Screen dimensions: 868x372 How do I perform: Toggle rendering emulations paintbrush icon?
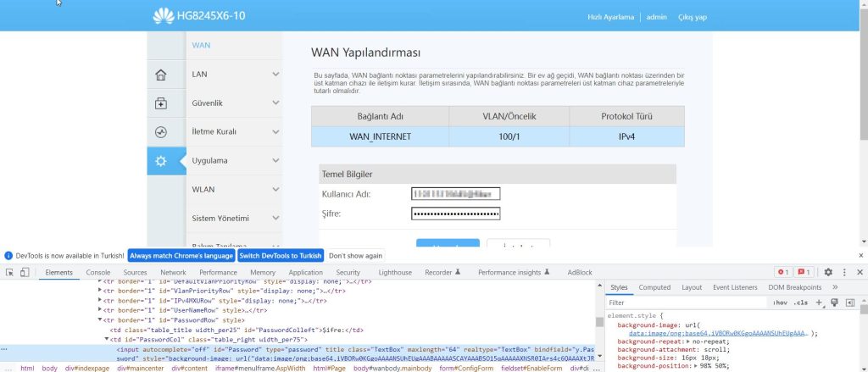coord(834,303)
